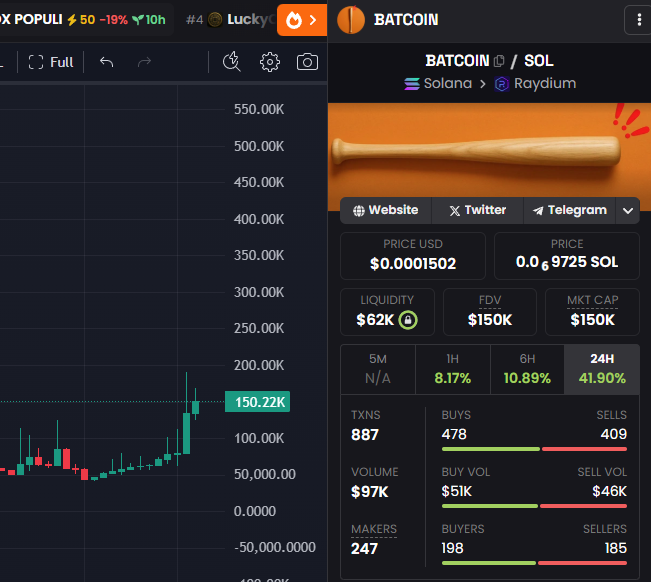This screenshot has height=582, width=651.
Task: Click the 150.22K current price label
Action: tap(257, 402)
